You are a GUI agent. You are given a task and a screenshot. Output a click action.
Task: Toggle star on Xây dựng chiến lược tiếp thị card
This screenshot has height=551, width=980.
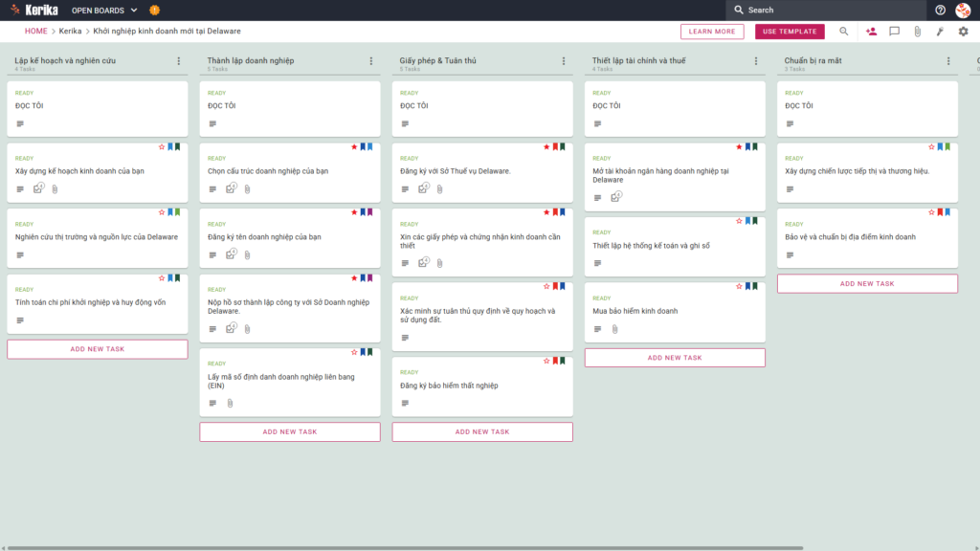tap(932, 146)
